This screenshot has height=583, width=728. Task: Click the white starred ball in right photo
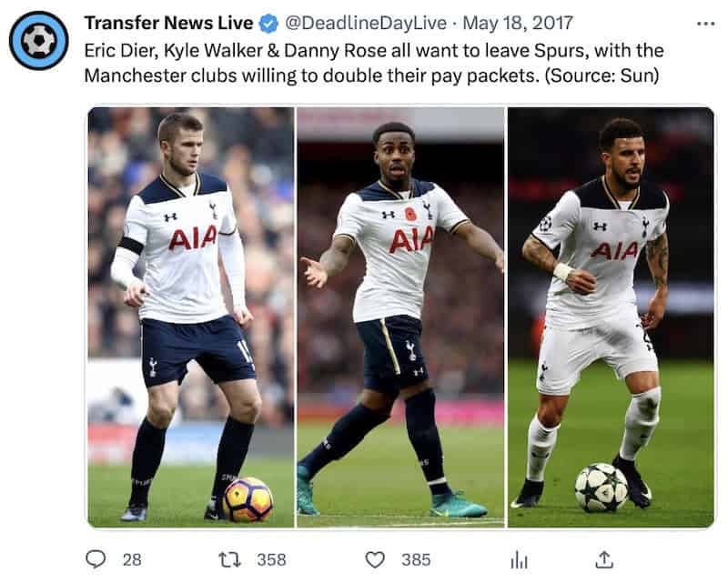point(602,488)
